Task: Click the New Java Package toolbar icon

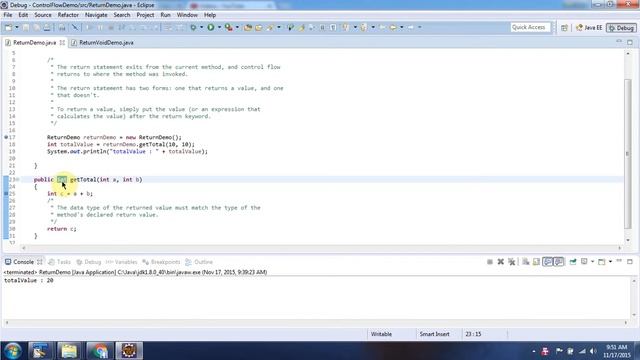Action: 248,28
